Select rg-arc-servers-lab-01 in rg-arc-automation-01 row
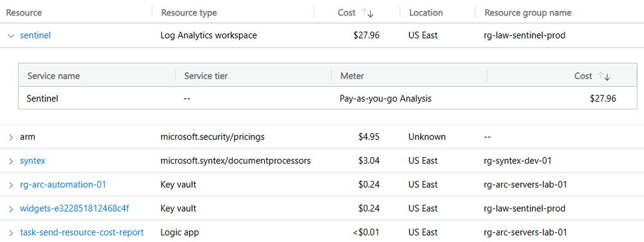 point(526,185)
